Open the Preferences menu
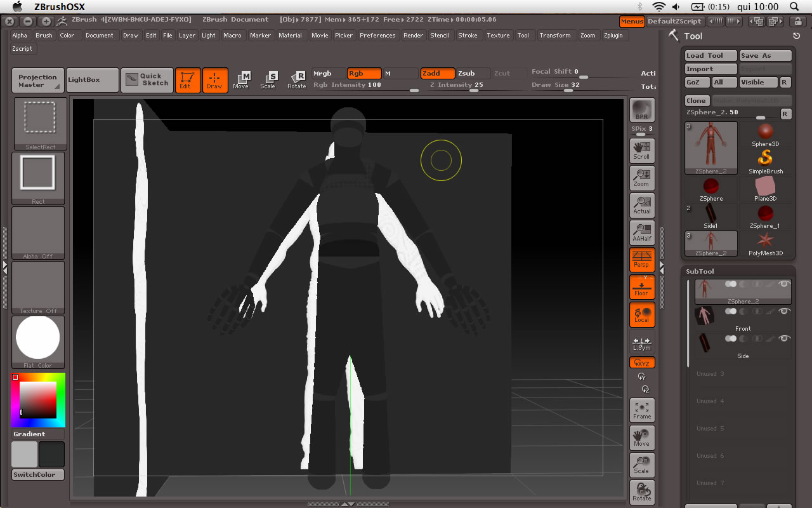Viewport: 812px width, 508px height. coord(377,36)
